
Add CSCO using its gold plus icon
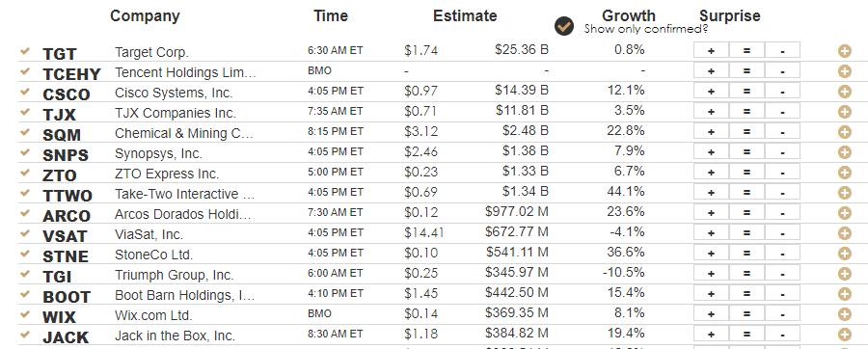click(x=844, y=92)
